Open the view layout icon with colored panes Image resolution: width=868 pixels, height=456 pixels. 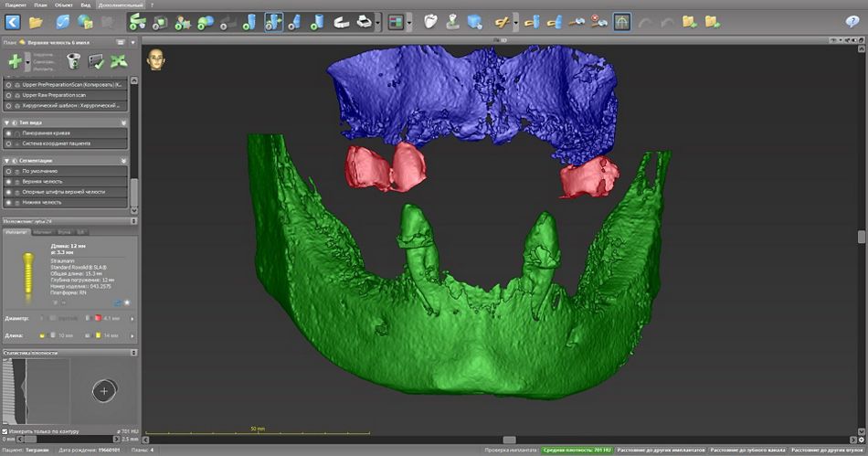[x=396, y=22]
